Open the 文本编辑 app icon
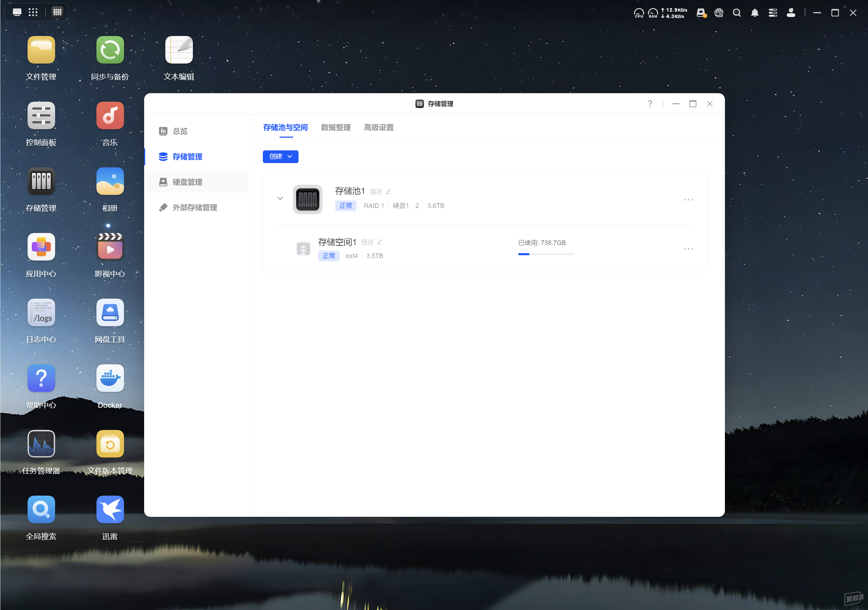868x610 pixels. [179, 50]
